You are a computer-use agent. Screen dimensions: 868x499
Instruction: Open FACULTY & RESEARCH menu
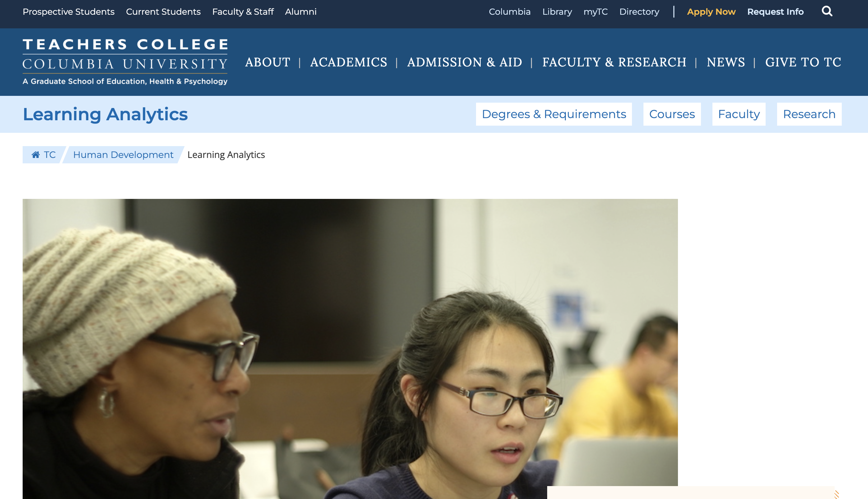pyautogui.click(x=614, y=62)
